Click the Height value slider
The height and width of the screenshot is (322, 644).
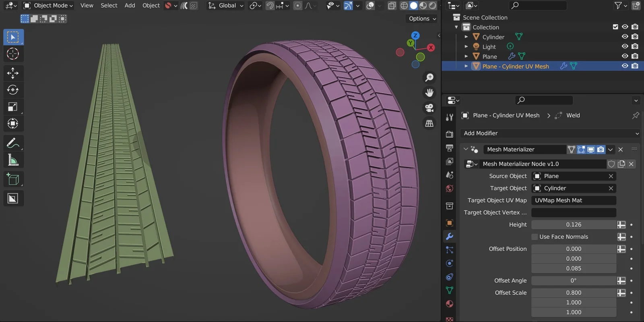(574, 224)
